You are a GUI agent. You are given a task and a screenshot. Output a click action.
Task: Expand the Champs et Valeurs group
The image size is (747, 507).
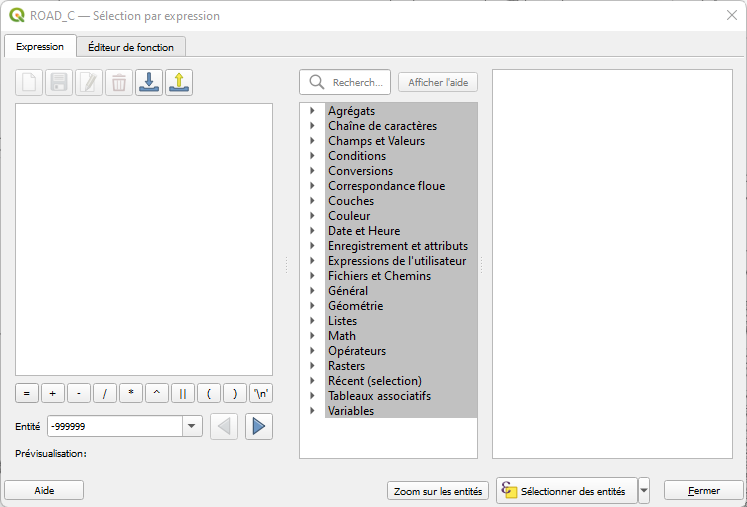click(x=312, y=141)
